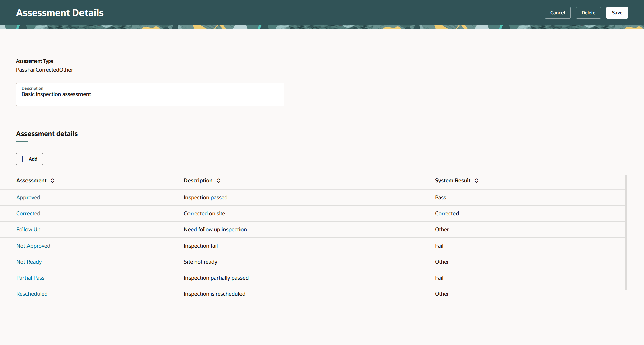
Task: Select the 'Inspection partially passed' cell
Action: click(216, 278)
